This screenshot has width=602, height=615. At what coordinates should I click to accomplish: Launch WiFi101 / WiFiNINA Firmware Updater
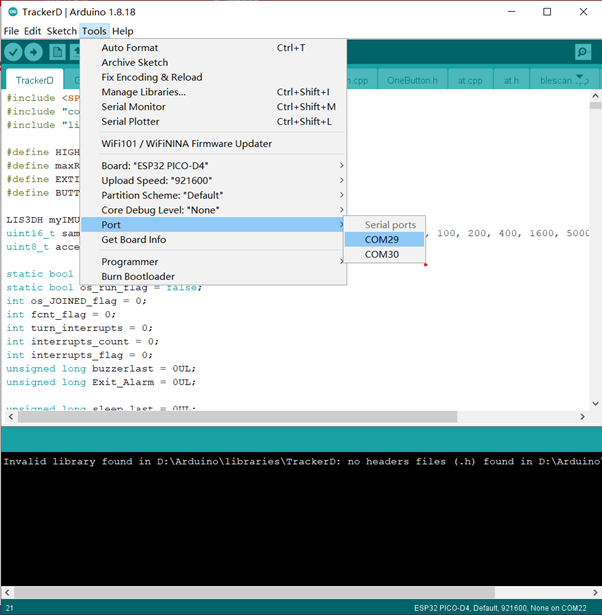(213, 144)
